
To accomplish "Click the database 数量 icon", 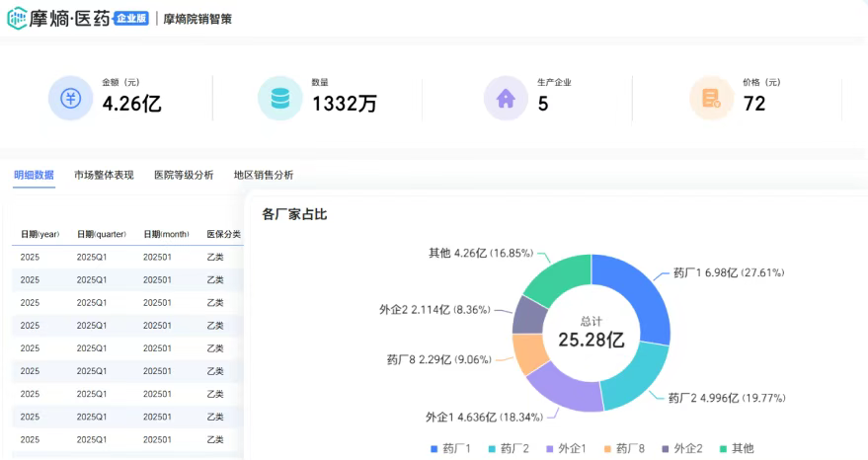I will 279,99.
